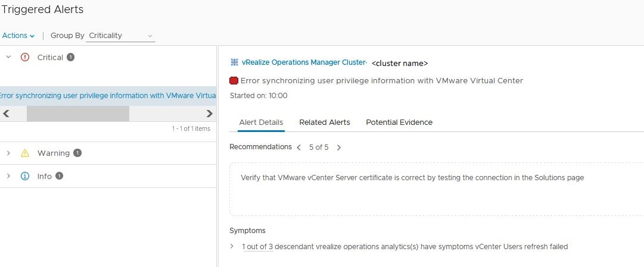Click the Warning count badge
The width and height of the screenshot is (644, 267).
77,153
